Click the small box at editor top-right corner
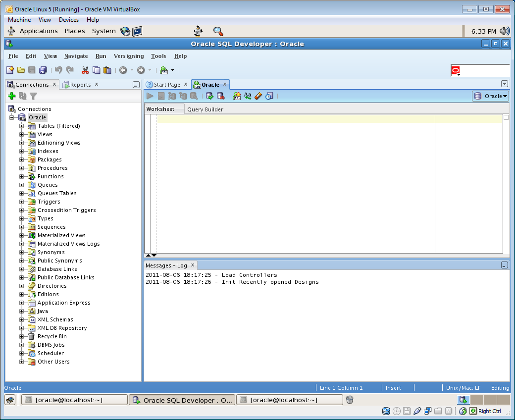515x420 pixels. [x=506, y=117]
